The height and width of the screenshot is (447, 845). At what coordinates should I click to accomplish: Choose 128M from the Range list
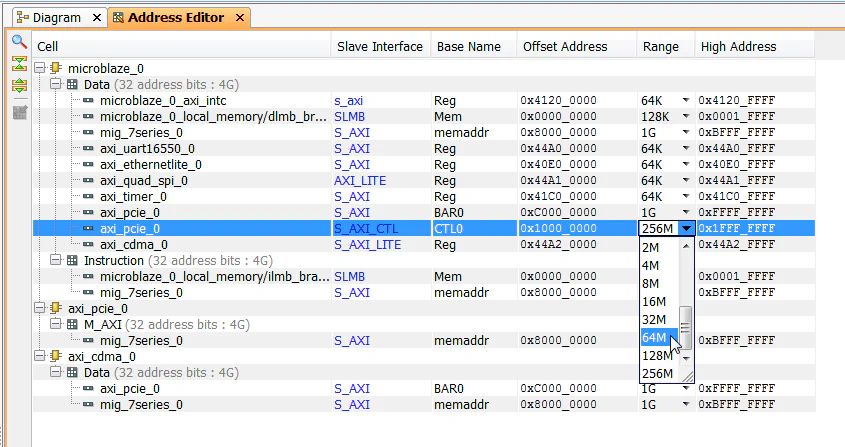(659, 355)
